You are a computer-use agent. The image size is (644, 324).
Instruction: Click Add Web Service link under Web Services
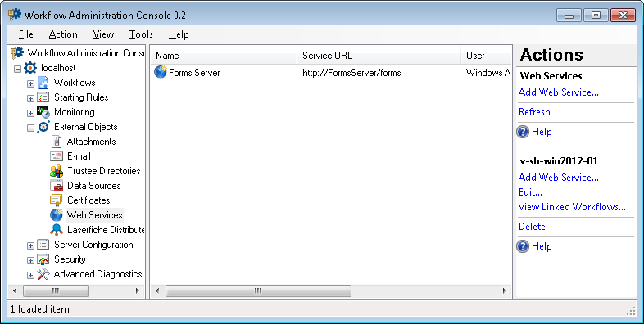pyautogui.click(x=559, y=92)
